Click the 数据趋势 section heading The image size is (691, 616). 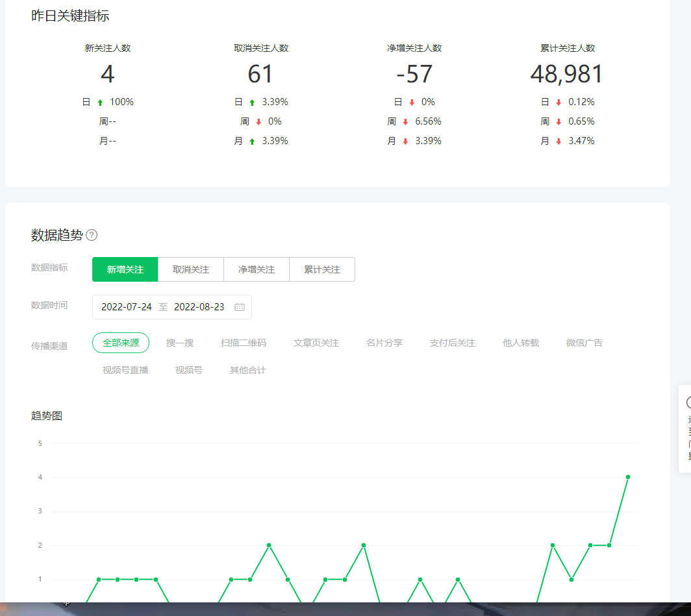57,235
